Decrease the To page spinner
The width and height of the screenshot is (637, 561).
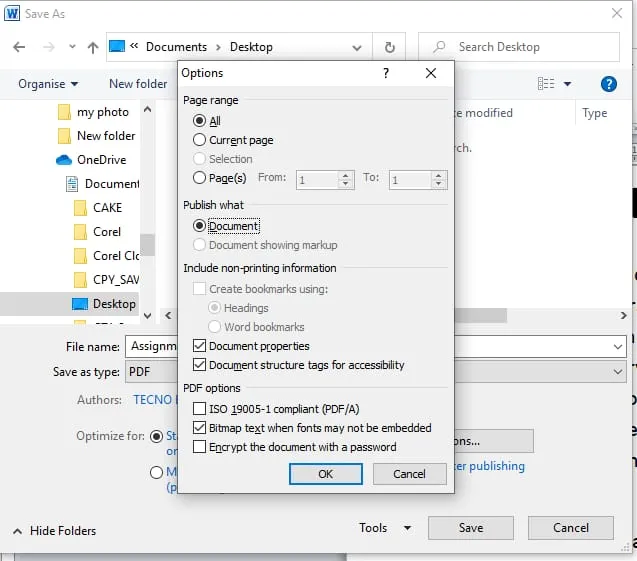pos(438,184)
